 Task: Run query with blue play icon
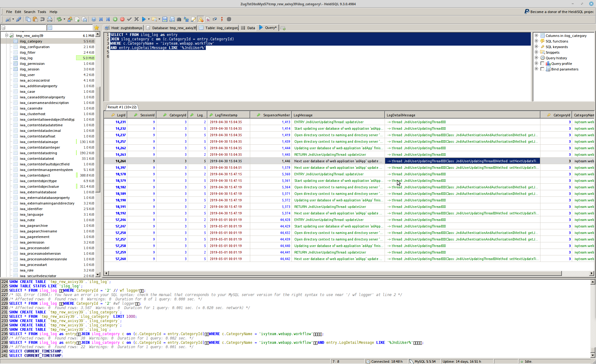[x=144, y=19]
